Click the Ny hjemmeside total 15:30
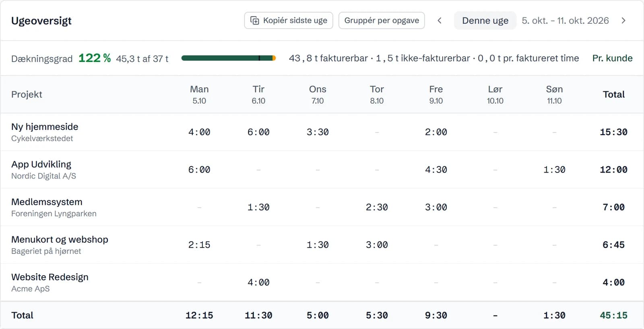The image size is (644, 329). [x=613, y=132]
